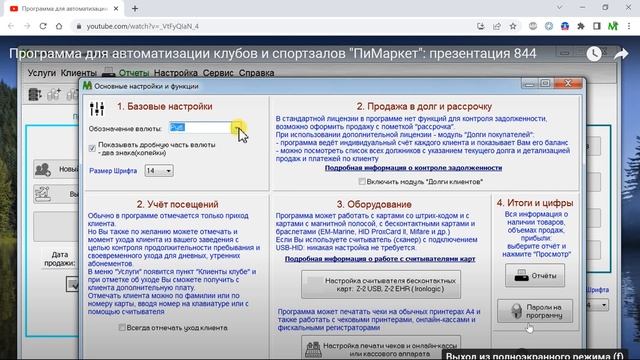Click the video Share arrow icon

(x=621, y=54)
